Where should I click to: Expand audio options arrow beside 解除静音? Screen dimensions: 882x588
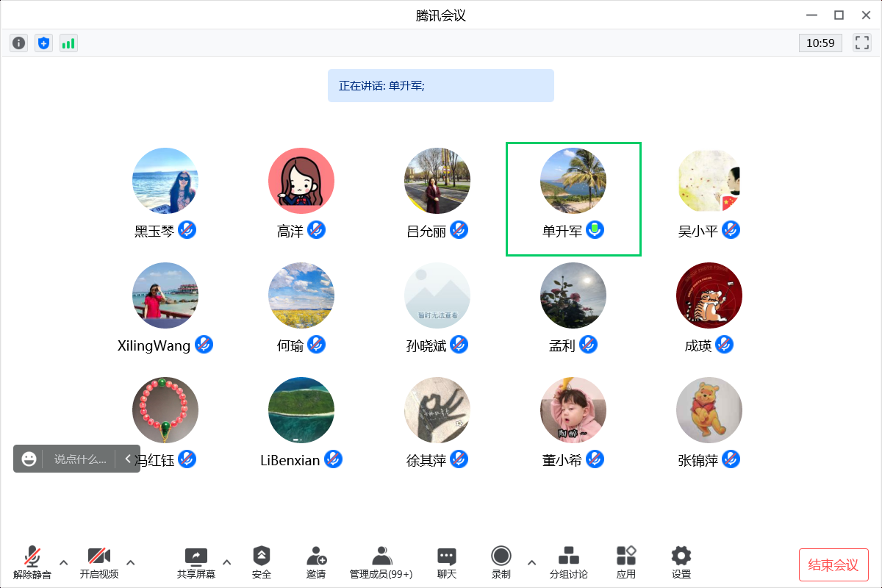(63, 562)
